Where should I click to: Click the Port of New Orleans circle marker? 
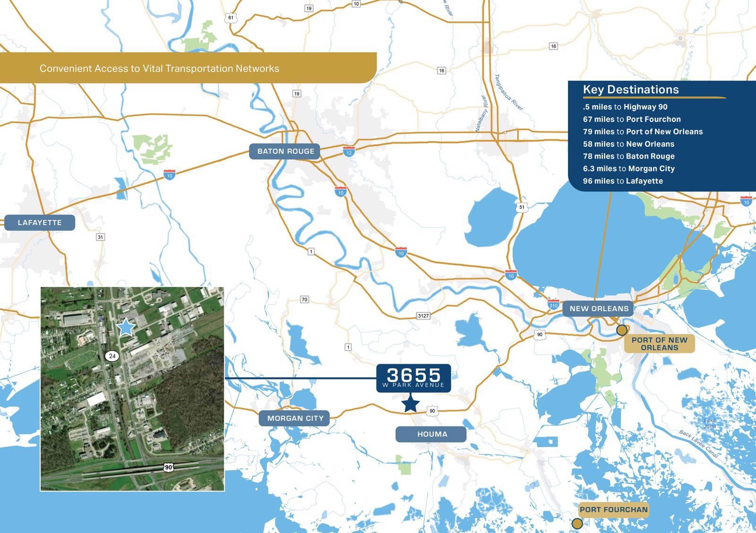coord(623,330)
